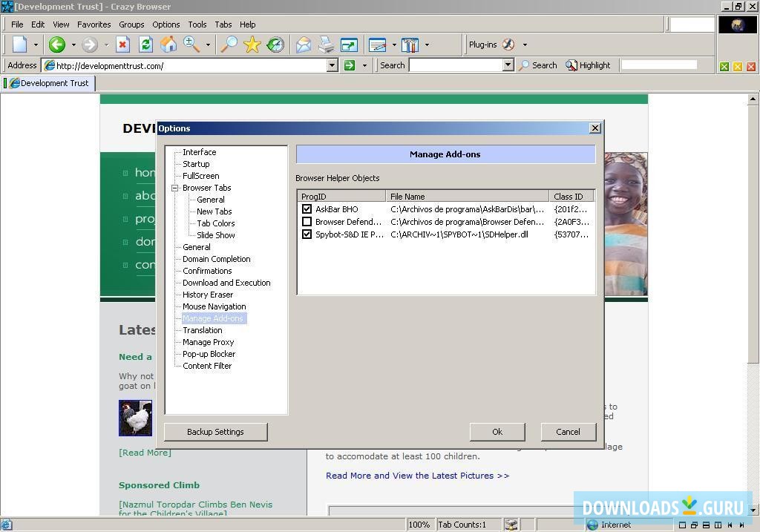
Task: Click the Cancel button
Action: point(568,432)
